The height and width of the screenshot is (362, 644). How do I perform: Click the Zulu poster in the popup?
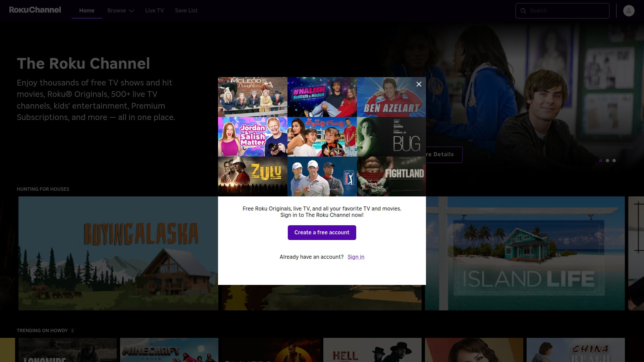tap(253, 176)
